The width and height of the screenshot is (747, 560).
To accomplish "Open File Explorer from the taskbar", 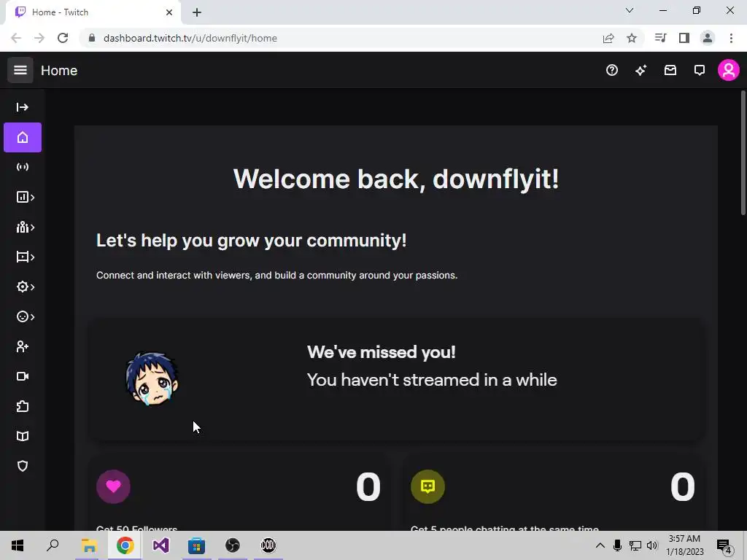I will pyautogui.click(x=89, y=545).
